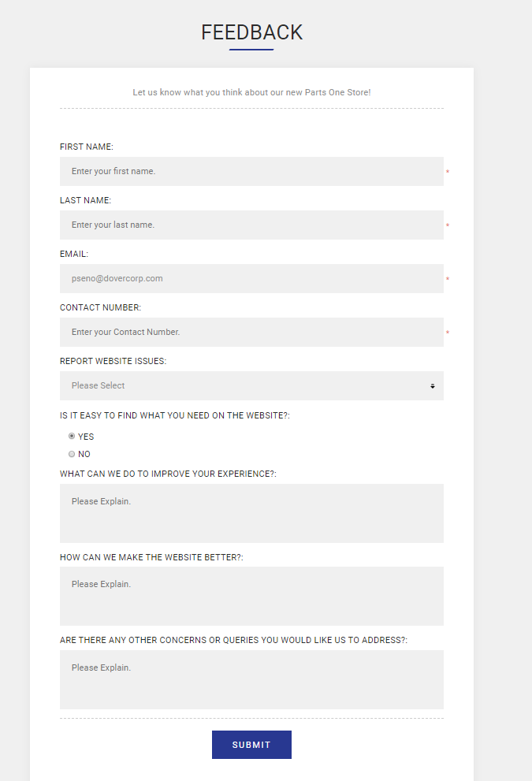Click the First Name input field

tap(251, 171)
